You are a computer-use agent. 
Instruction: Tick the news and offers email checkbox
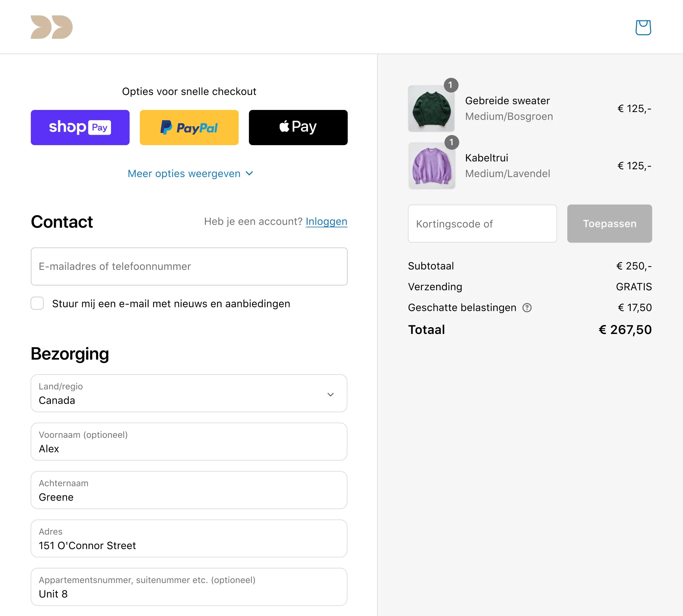coord(37,303)
